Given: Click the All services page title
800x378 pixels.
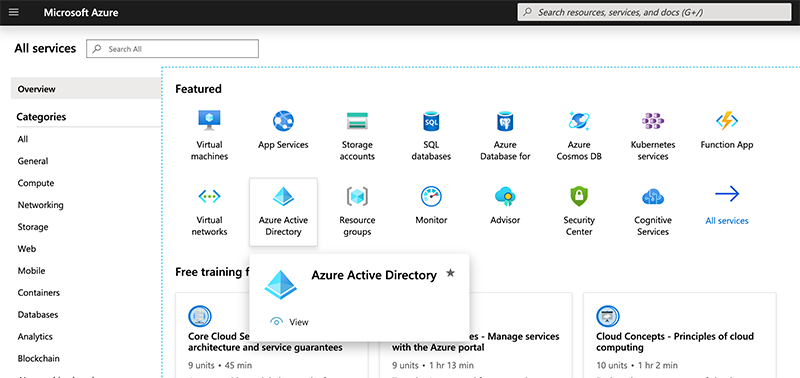Looking at the screenshot, I should point(45,48).
